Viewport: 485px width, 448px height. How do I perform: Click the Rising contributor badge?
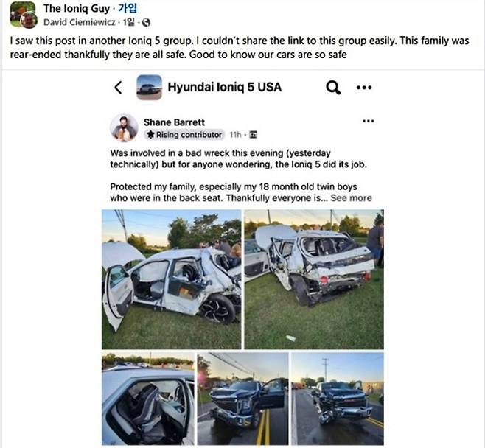184,135
